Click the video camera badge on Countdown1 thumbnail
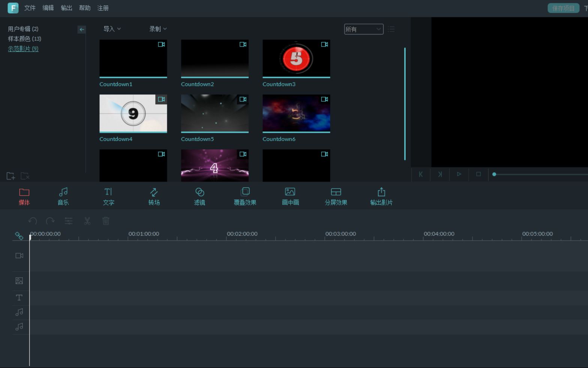588x368 pixels. [161, 44]
